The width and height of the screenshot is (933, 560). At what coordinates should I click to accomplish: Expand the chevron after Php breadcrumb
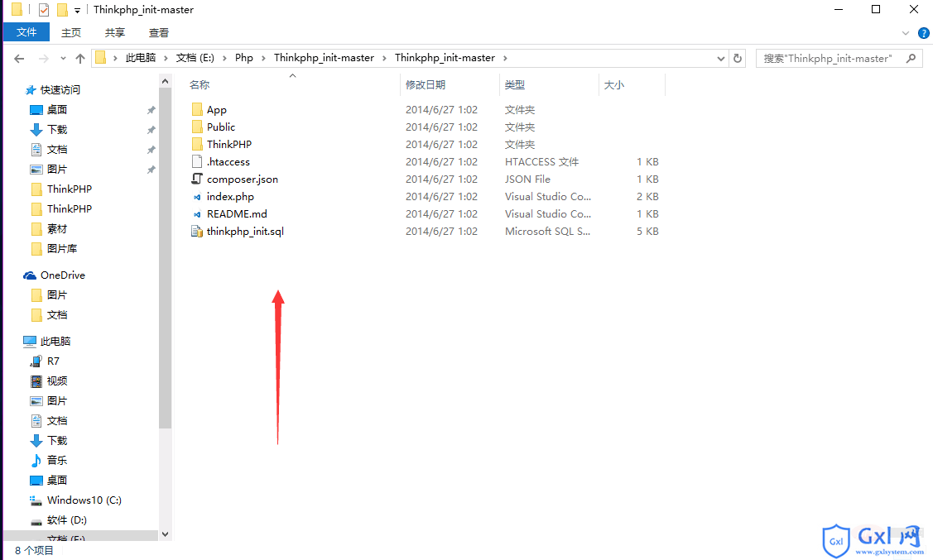263,58
